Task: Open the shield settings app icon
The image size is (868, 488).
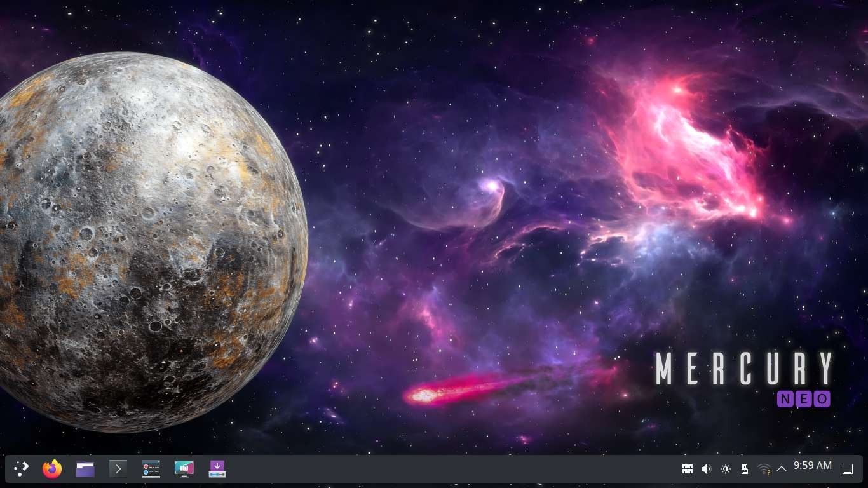Action: tap(151, 469)
